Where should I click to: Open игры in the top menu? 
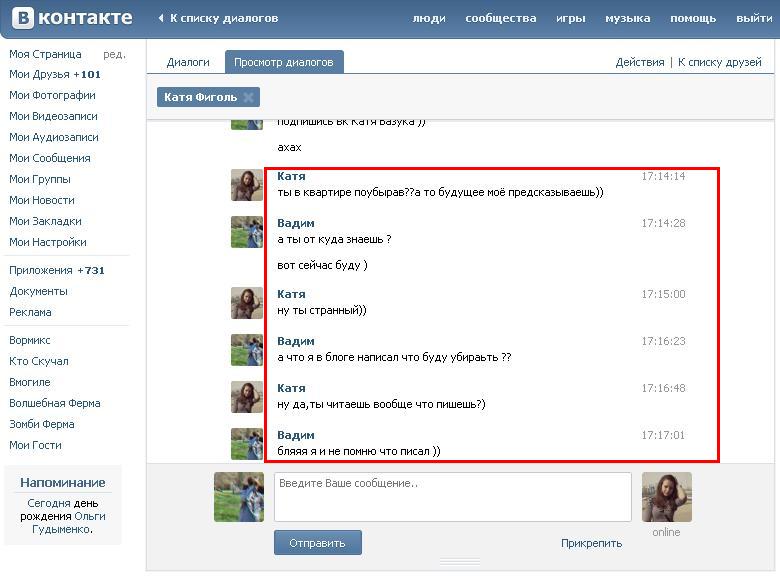pyautogui.click(x=571, y=18)
